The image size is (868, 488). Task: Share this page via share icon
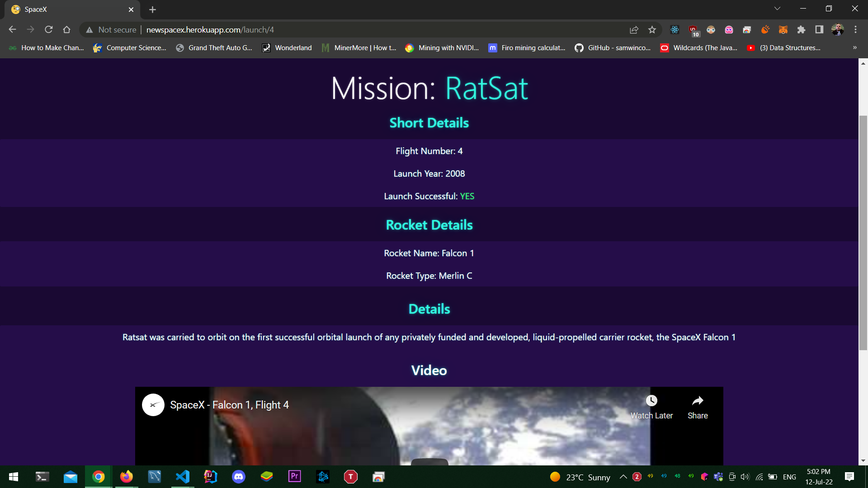[634, 30]
